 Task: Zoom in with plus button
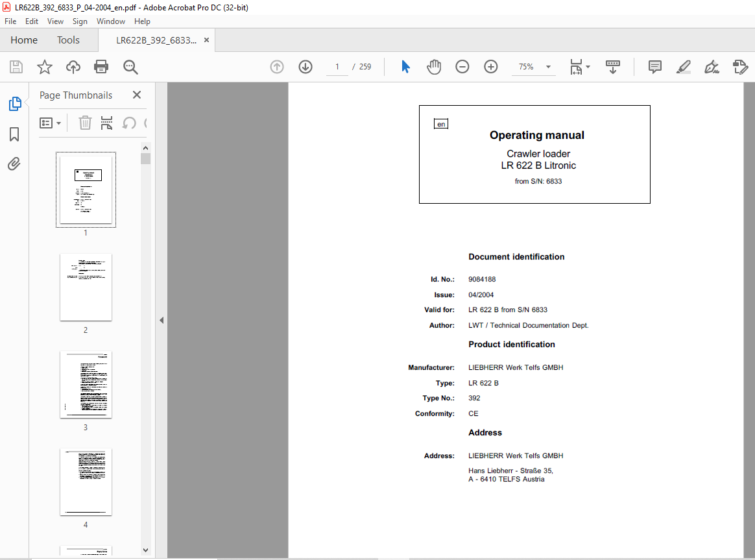click(490, 67)
